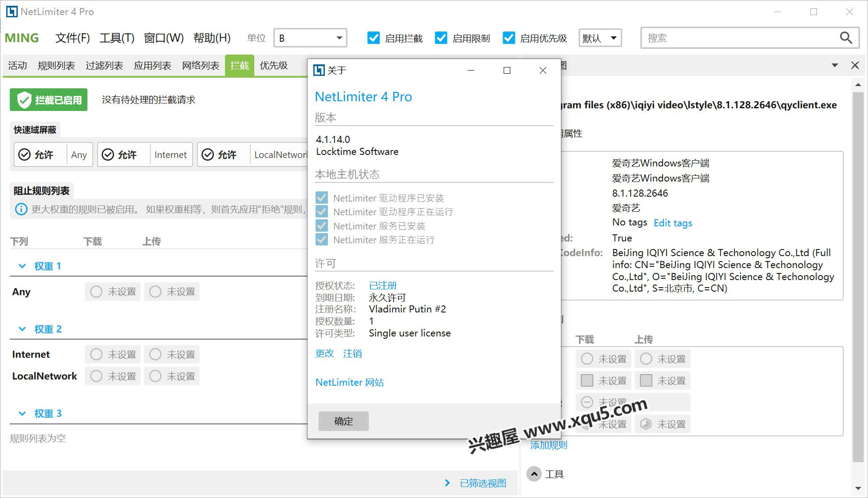Image resolution: width=868 pixels, height=498 pixels.
Task: Click the search magnifier icon
Action: (x=846, y=38)
